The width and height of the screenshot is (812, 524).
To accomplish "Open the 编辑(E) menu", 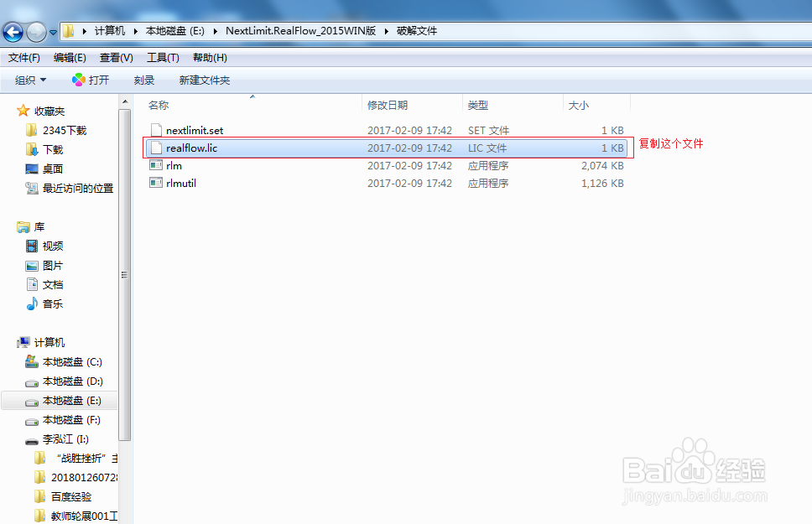I will pyautogui.click(x=70, y=58).
